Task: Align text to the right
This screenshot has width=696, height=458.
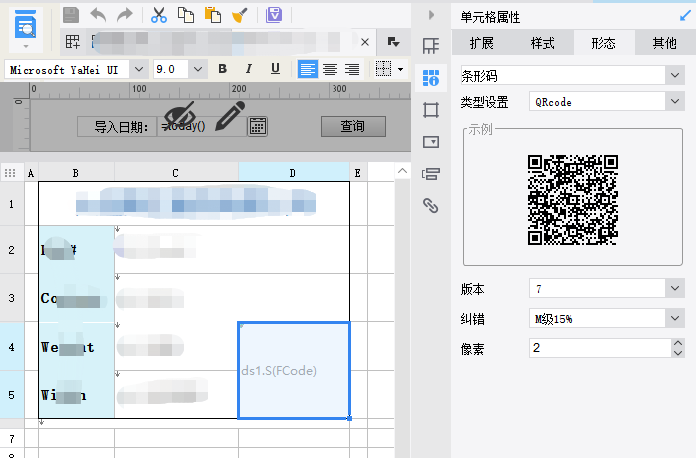Action: coord(352,69)
